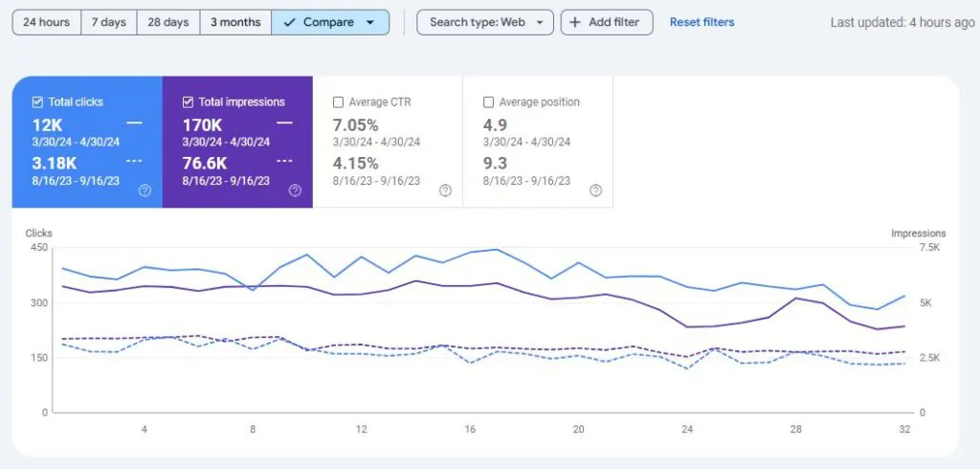Click the 4.9 average position value
Image resolution: width=980 pixels, height=469 pixels.
[x=495, y=125]
